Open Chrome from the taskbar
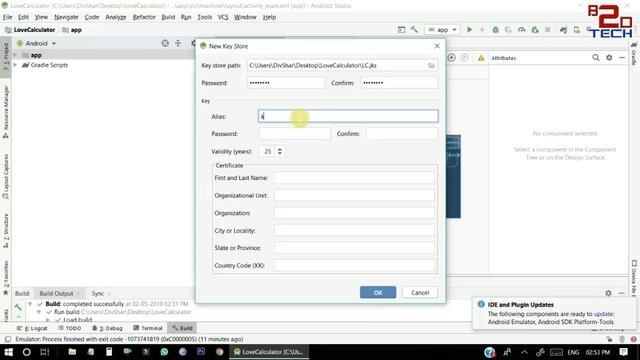 (x=220, y=352)
